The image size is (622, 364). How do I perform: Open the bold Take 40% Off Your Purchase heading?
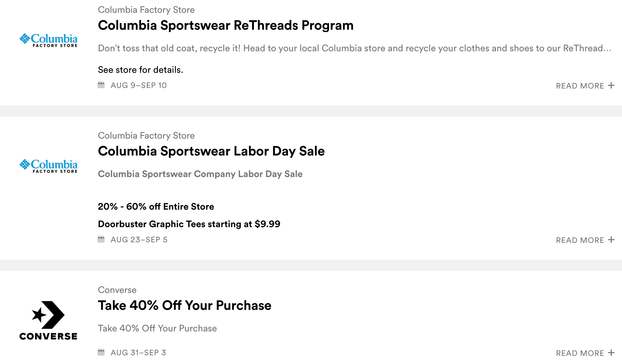(x=185, y=305)
